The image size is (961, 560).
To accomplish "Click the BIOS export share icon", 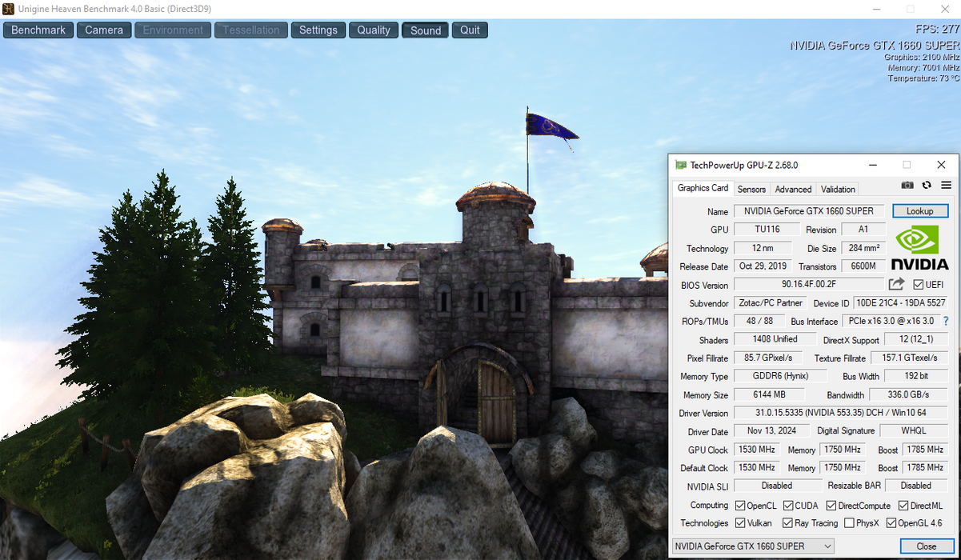I will pyautogui.click(x=896, y=284).
